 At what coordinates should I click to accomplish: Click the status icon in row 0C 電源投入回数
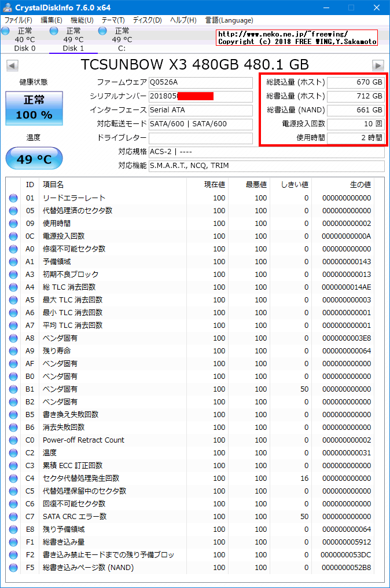click(13, 236)
